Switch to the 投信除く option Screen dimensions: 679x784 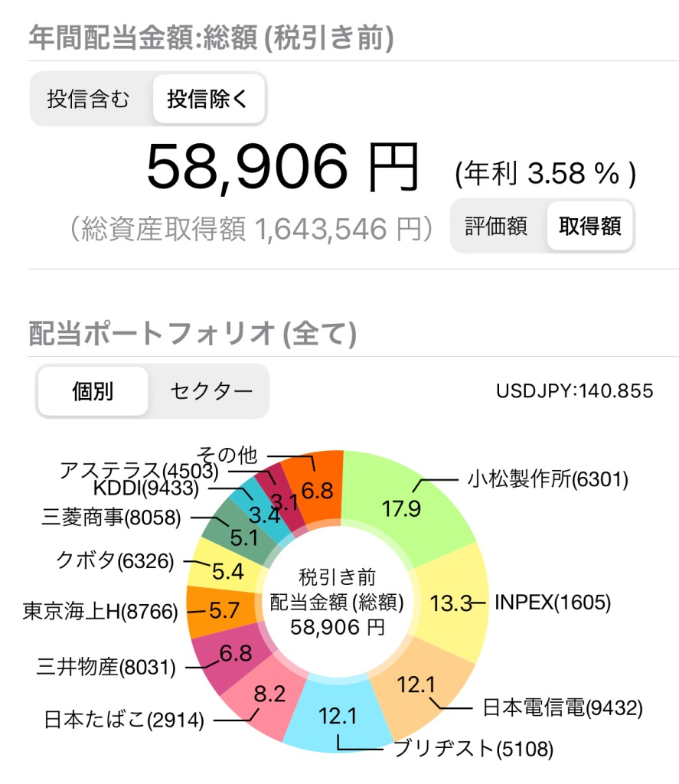[x=208, y=100]
